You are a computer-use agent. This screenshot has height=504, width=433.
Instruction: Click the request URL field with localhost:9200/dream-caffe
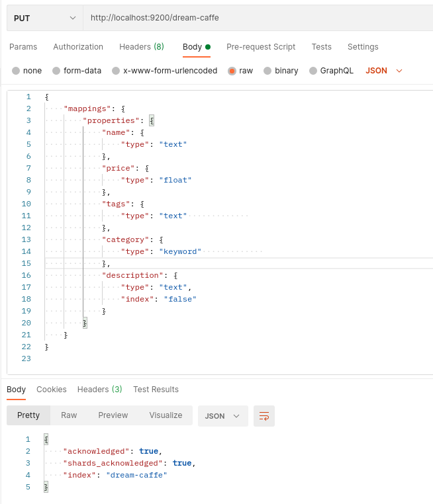coord(258,18)
